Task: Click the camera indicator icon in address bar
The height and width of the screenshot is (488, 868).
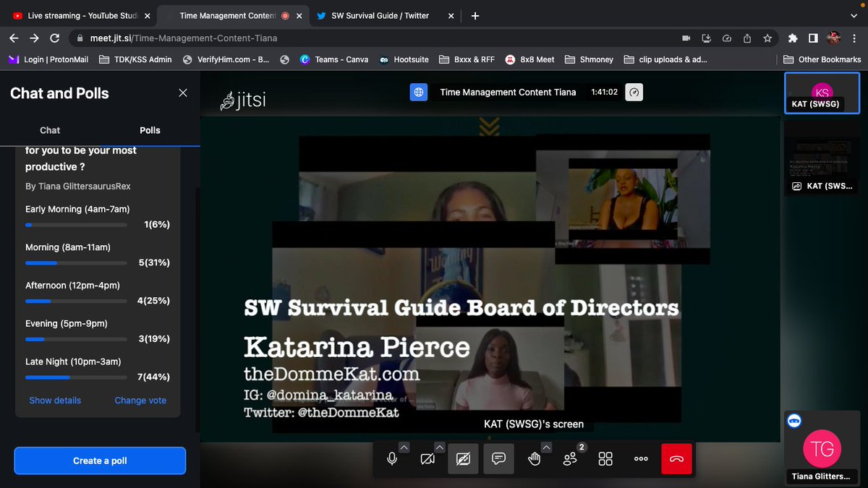Action: pos(686,38)
